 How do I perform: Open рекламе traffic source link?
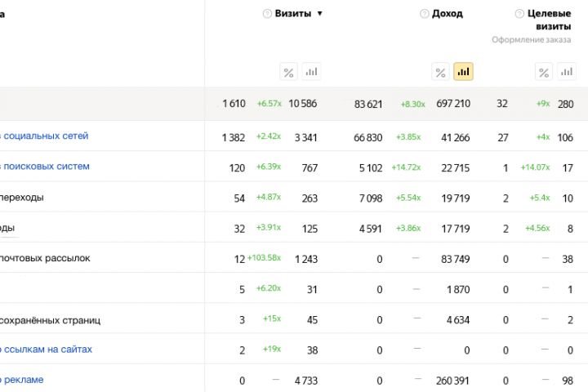point(23,380)
